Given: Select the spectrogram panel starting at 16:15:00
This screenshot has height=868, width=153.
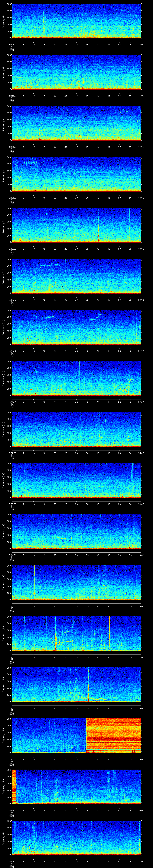Looking at the screenshot, I should tap(77, 72).
